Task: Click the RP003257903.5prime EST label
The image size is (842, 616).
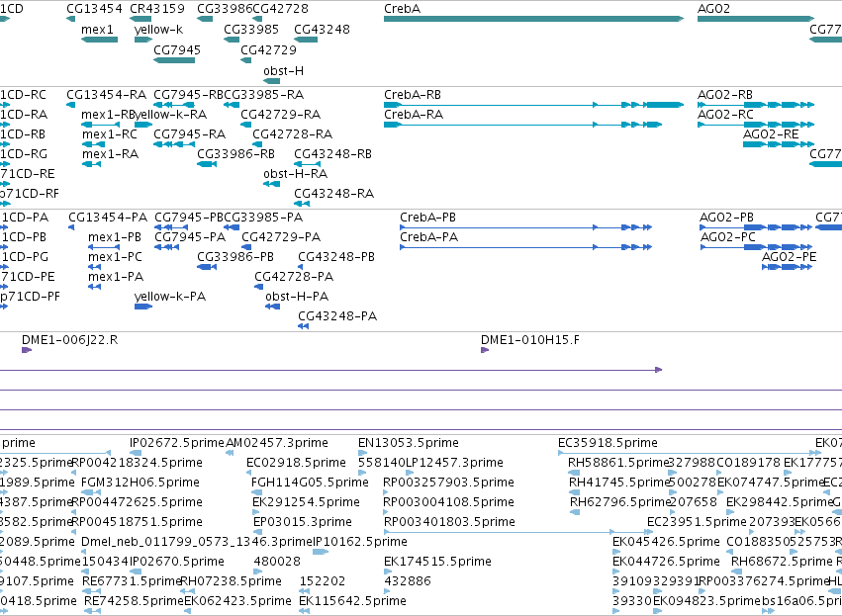Action: coord(448,483)
